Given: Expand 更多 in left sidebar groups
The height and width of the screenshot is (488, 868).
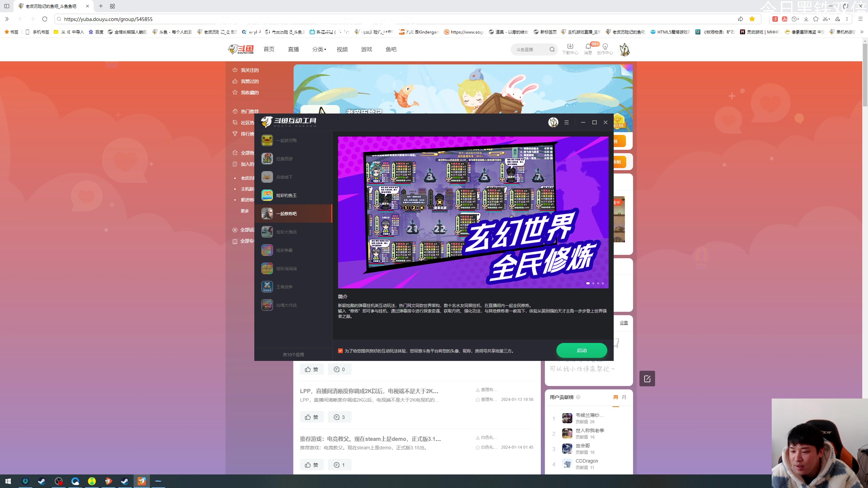Looking at the screenshot, I should [245, 211].
